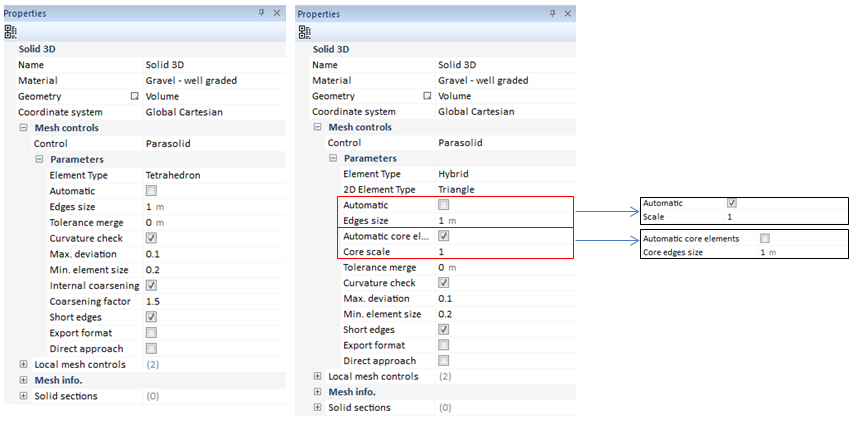Close the left Properties panel

tap(276, 13)
